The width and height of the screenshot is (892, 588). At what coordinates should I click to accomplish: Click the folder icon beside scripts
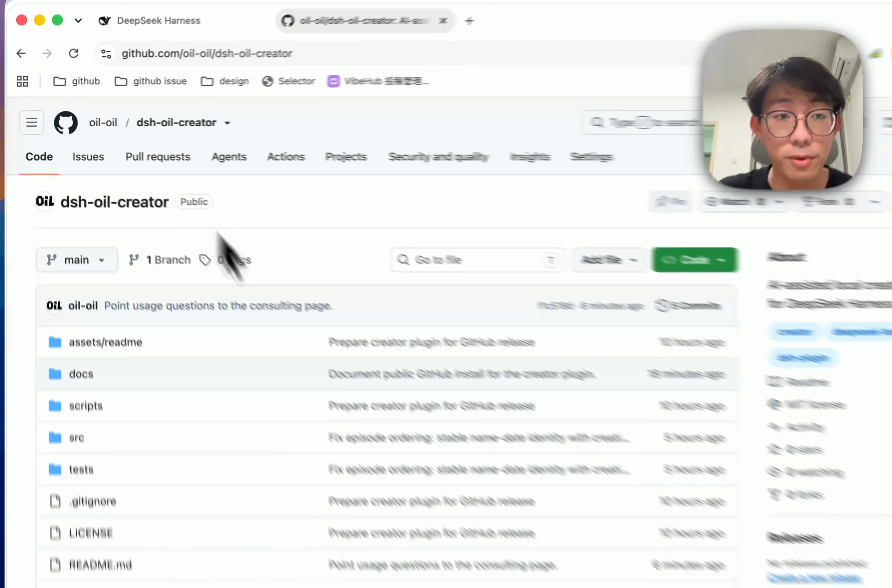[x=55, y=406]
